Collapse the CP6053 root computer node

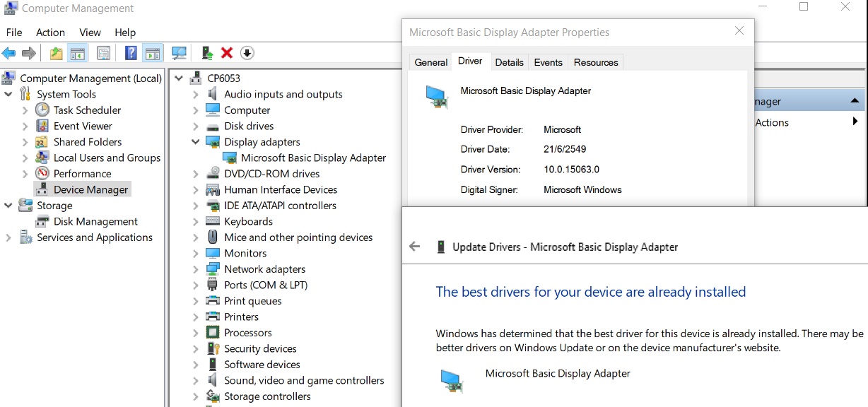click(179, 78)
